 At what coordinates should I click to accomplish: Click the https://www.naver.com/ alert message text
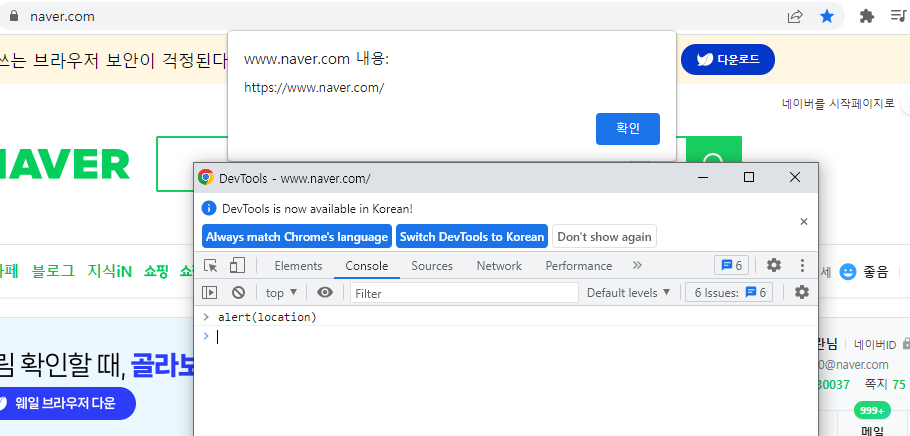314,88
